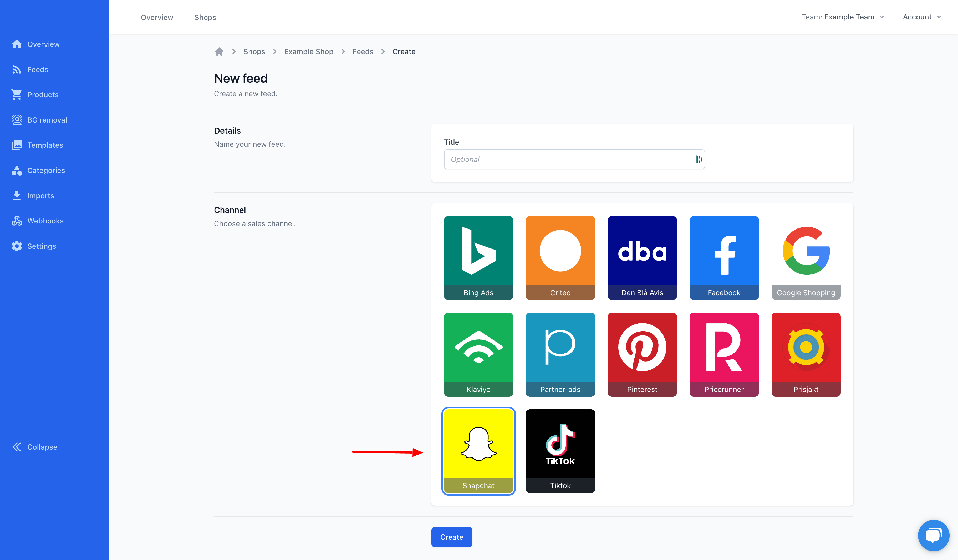958x560 pixels.
Task: Follow the Shops breadcrumb link
Action: pyautogui.click(x=254, y=52)
